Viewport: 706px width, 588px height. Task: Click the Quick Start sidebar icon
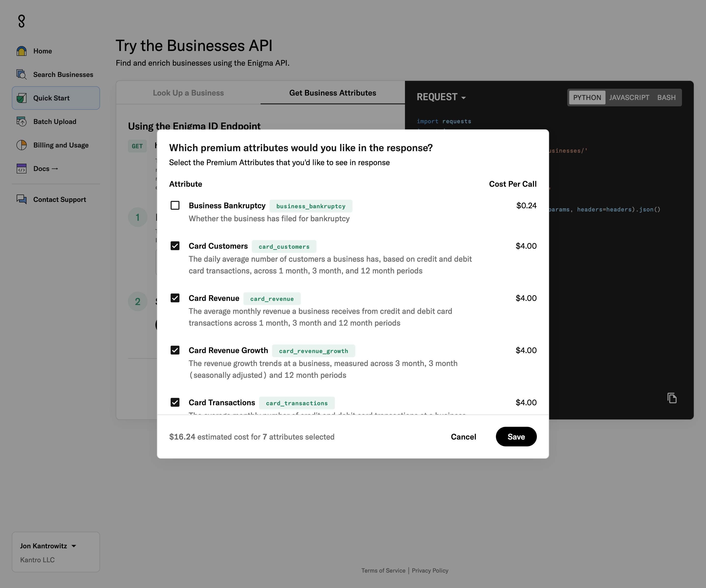[x=22, y=98]
